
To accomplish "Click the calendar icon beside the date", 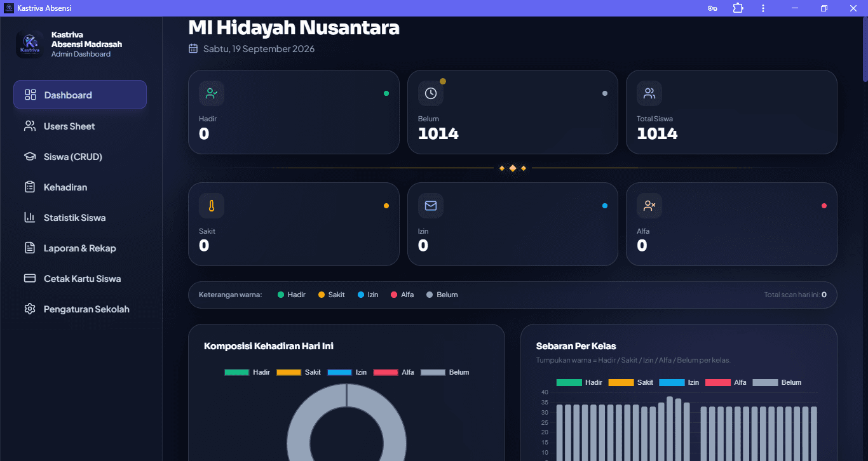I will point(193,49).
